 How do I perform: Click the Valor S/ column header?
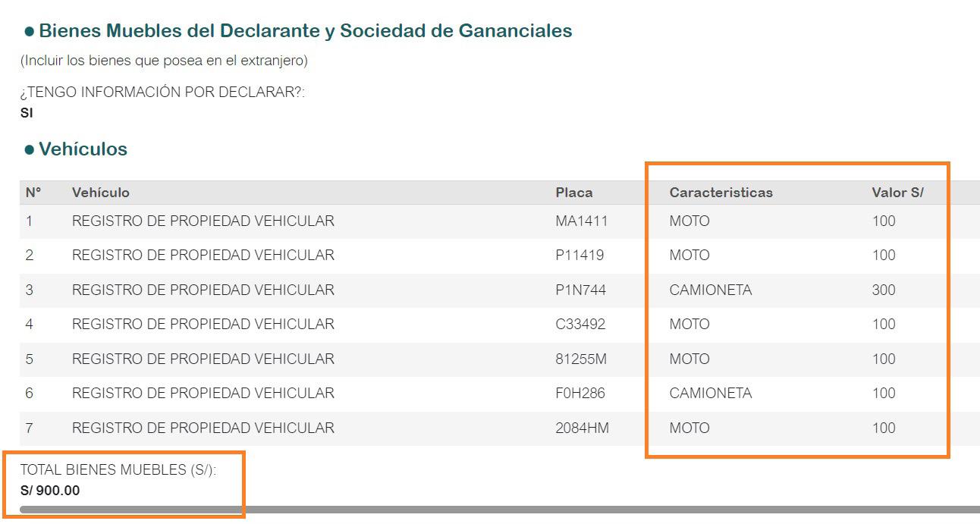pos(897,193)
